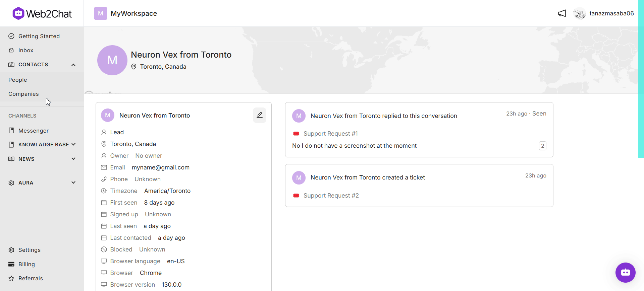Click the red ticket icon for Support Request #1

point(296,134)
